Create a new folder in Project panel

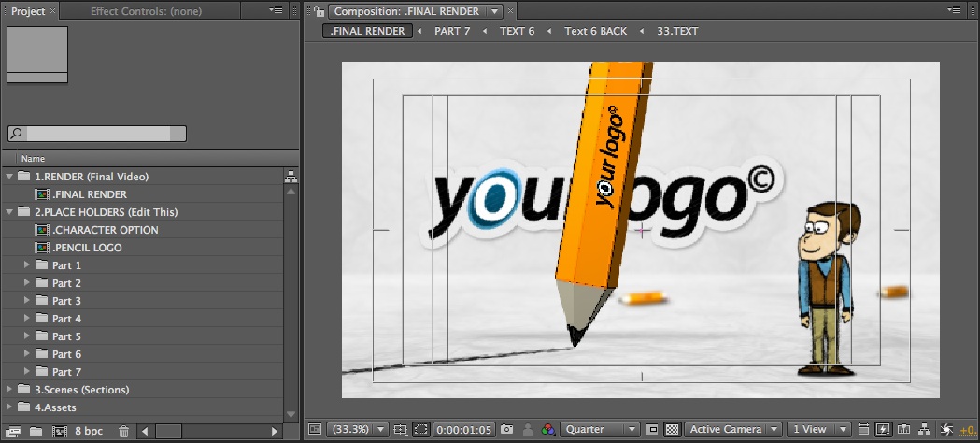click(x=36, y=431)
